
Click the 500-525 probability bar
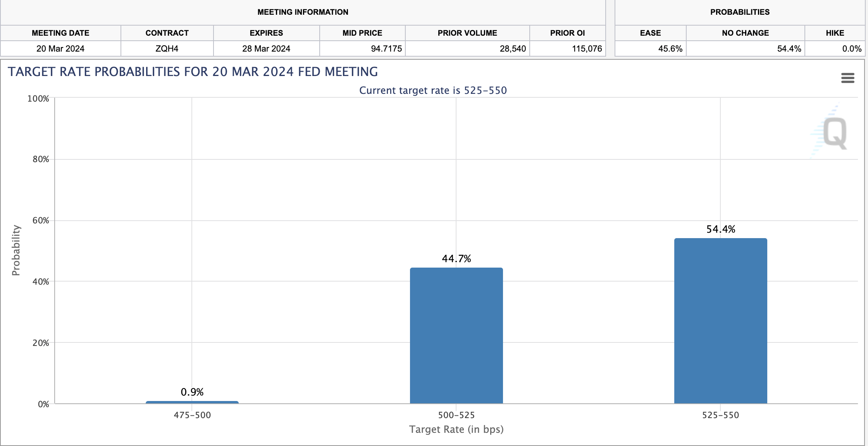(456, 335)
